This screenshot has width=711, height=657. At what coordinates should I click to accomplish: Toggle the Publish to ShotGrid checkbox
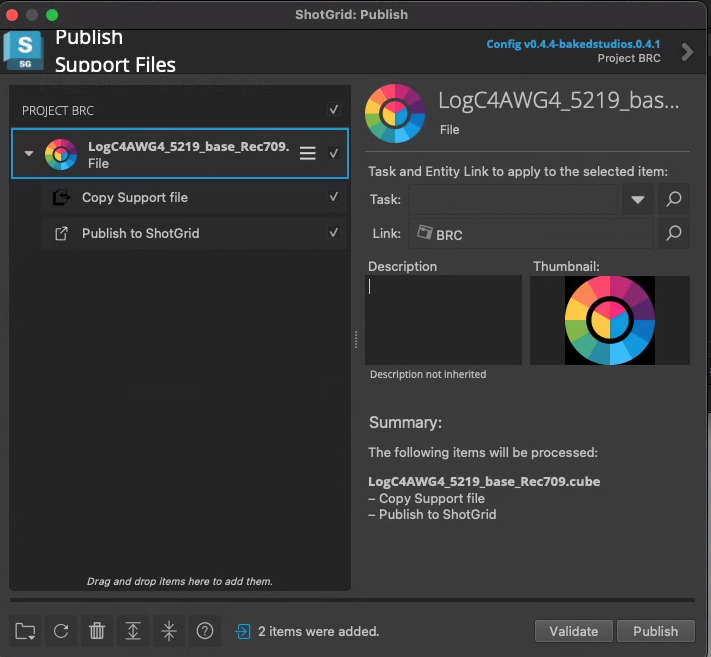334,233
